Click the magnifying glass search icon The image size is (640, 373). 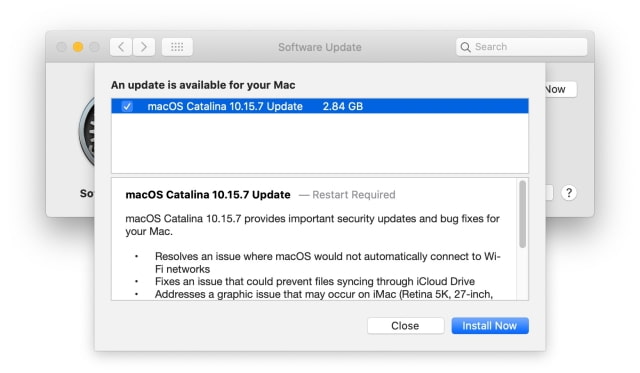465,47
